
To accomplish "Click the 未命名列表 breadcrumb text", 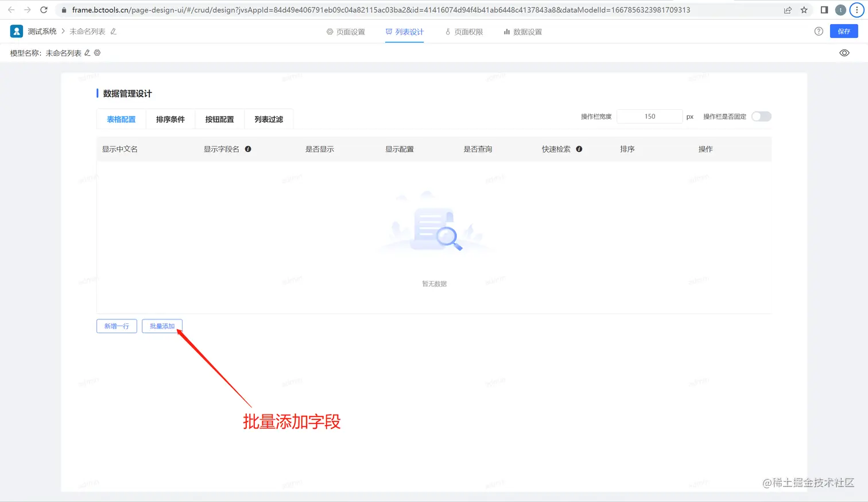I will tap(87, 32).
